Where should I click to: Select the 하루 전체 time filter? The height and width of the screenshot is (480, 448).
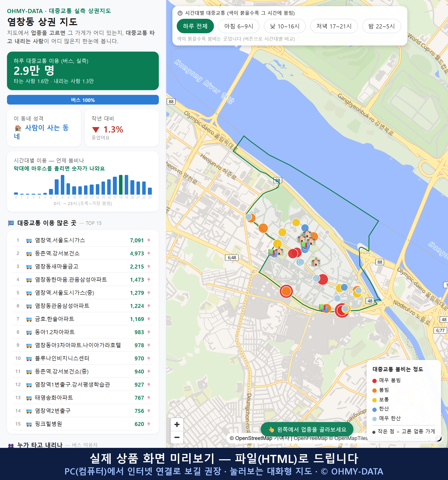coord(195,26)
